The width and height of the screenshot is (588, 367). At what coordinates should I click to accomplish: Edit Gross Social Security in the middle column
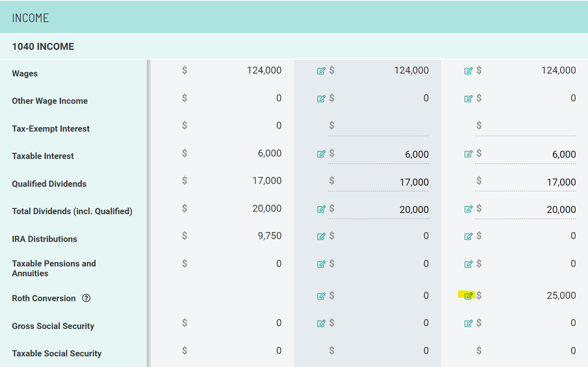pos(321,323)
